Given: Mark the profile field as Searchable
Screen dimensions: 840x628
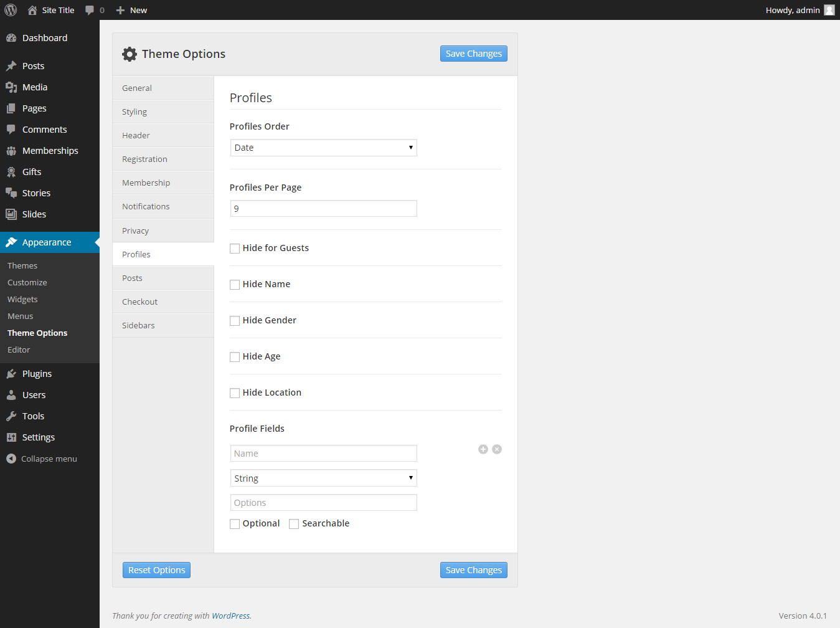Looking at the screenshot, I should point(294,524).
